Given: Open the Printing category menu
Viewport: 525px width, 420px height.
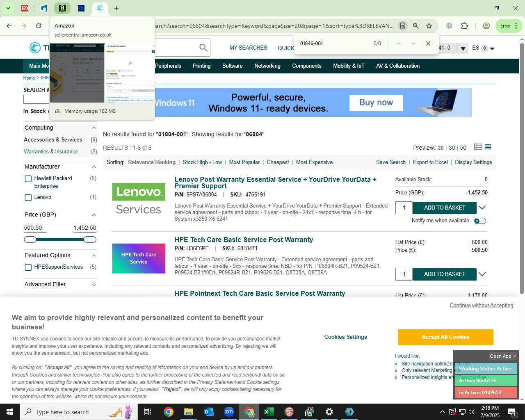Looking at the screenshot, I should tap(202, 66).
